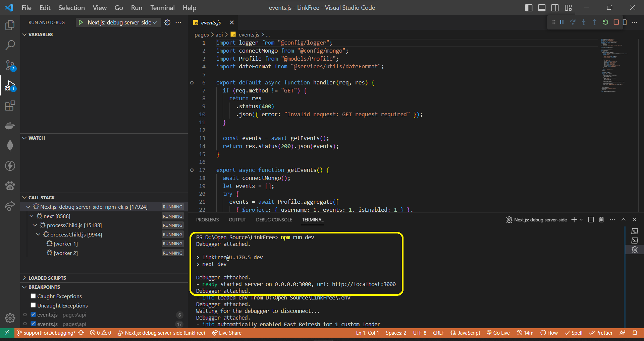Click Step Out in debug toolbar
The image size is (644, 341).
click(x=594, y=22)
